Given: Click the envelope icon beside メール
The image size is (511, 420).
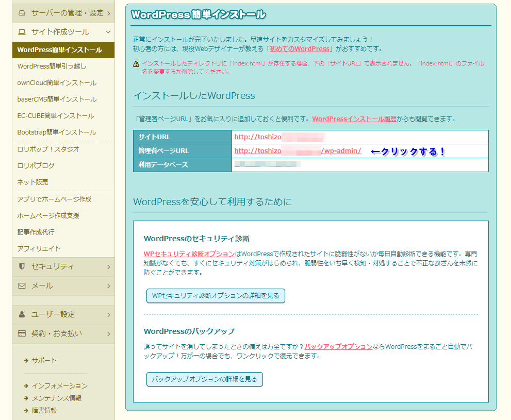Looking at the screenshot, I should click(22, 285).
